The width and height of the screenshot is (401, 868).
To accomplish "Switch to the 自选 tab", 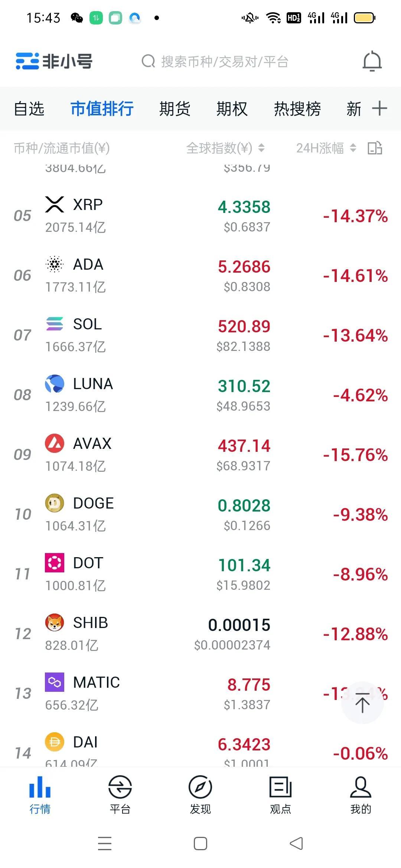I will [x=29, y=109].
